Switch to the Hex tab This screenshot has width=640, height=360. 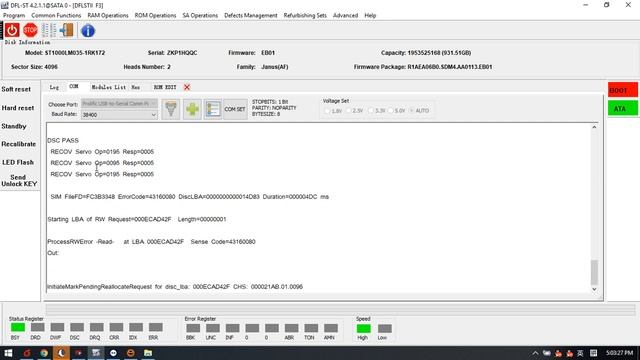(136, 87)
